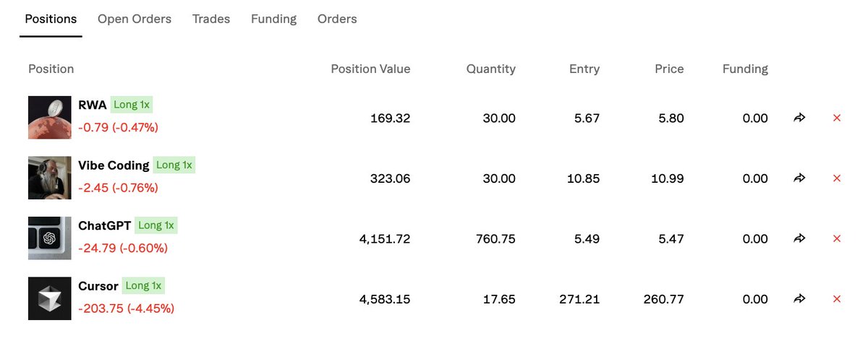Share the RWA position
The height and width of the screenshot is (354, 868).
(x=799, y=118)
